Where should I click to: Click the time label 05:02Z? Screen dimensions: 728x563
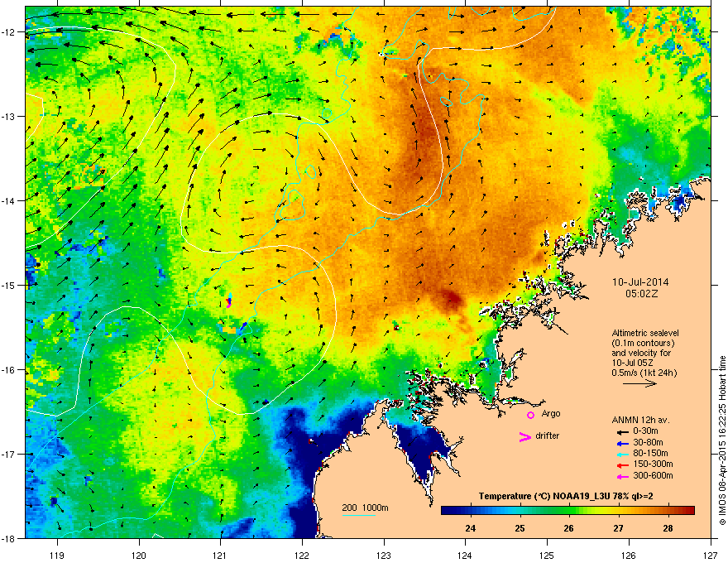(641, 294)
